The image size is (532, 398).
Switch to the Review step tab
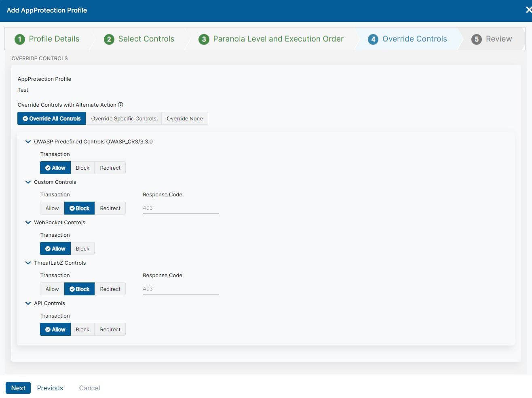498,39
